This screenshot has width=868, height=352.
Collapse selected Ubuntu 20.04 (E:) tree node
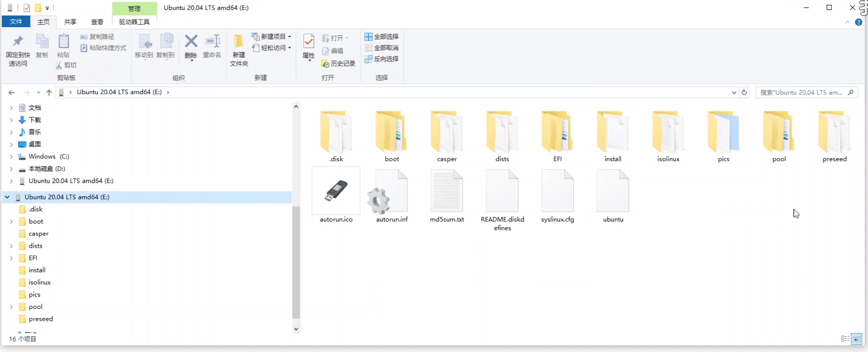[x=7, y=197]
